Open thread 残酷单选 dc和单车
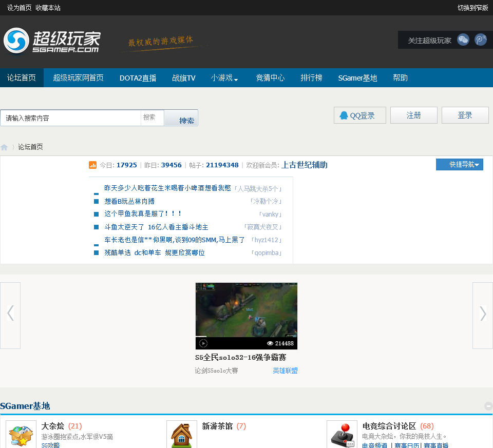Screen dimensions: 493x448 155,252
